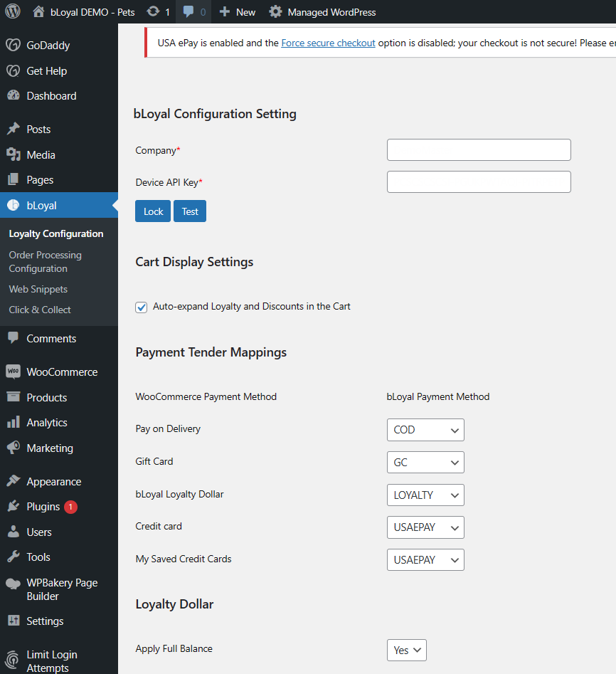Open Web Snippets submenu item
Image resolution: width=616 pixels, height=674 pixels.
[x=38, y=289]
